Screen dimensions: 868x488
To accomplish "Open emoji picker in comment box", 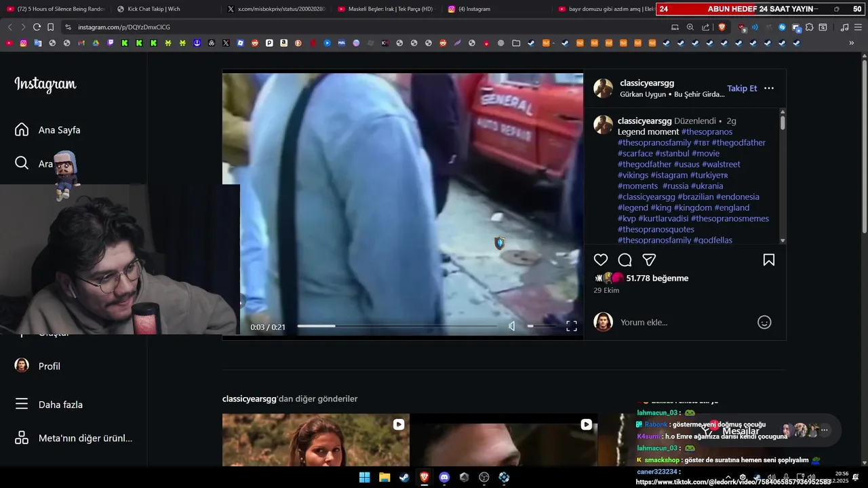I will coord(764,323).
